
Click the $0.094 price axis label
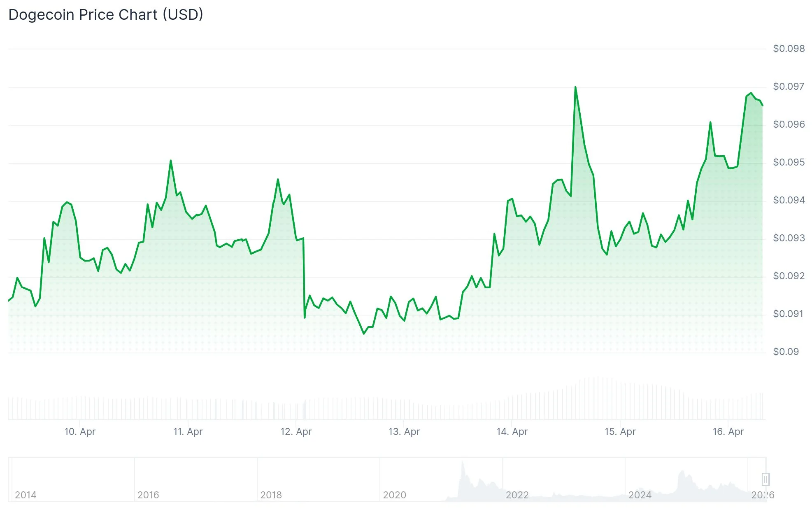(789, 200)
